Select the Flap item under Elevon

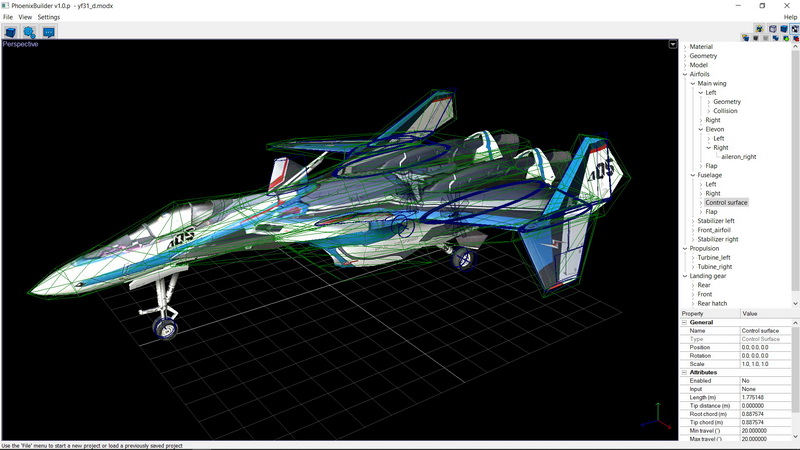tap(711, 166)
